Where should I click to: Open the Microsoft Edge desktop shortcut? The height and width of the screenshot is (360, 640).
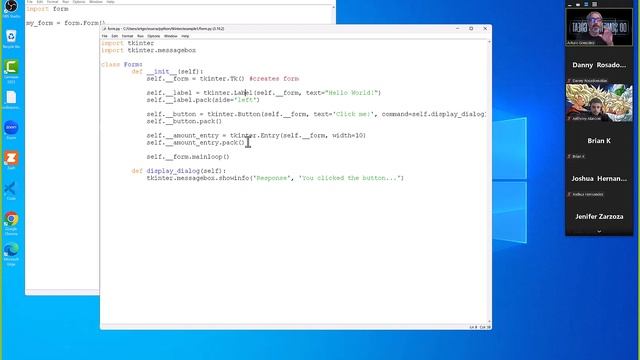coord(11,254)
